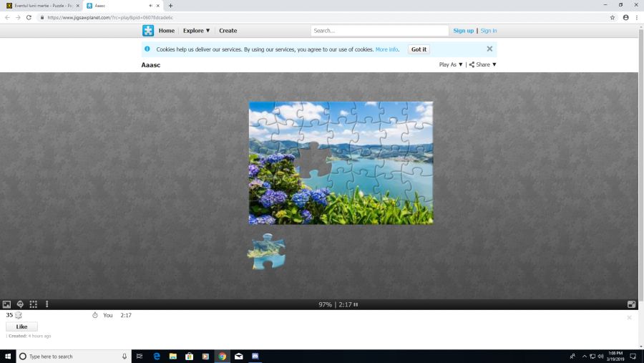Expand the Explore dropdown menu

[x=197, y=31]
